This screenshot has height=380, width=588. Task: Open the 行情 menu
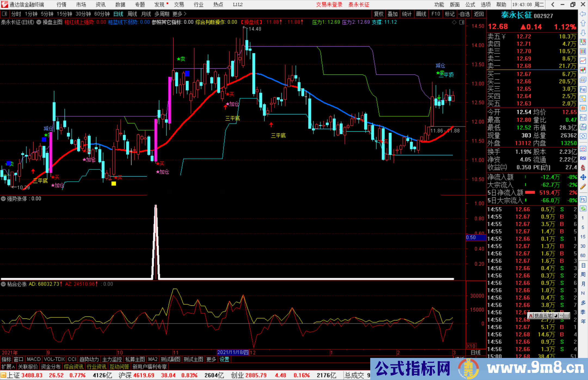click(x=61, y=5)
